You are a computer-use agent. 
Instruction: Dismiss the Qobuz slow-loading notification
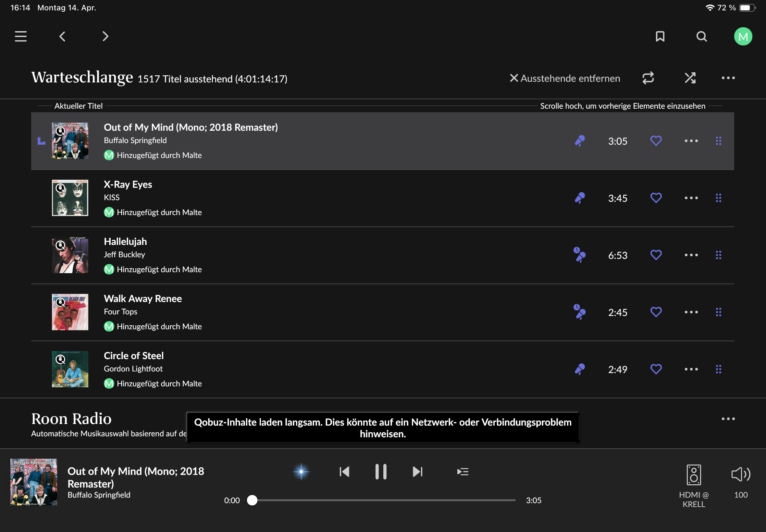pyautogui.click(x=382, y=428)
